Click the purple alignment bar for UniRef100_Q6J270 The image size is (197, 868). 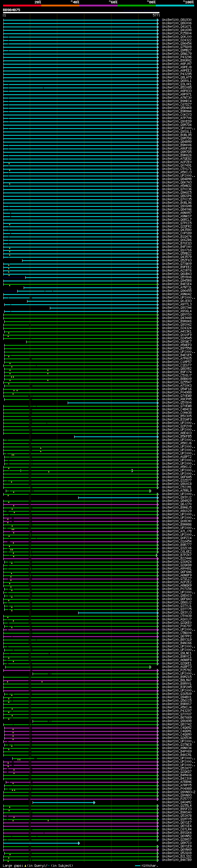click(81, 504)
